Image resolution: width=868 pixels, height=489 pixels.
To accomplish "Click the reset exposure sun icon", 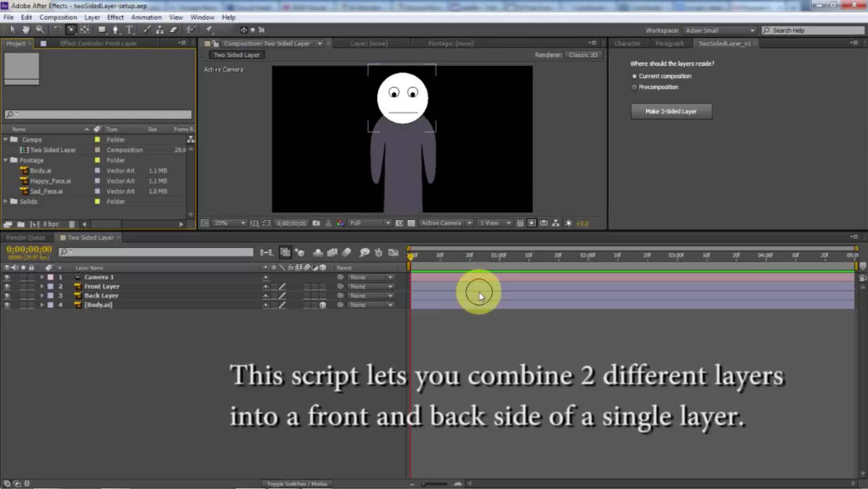I will coord(568,223).
